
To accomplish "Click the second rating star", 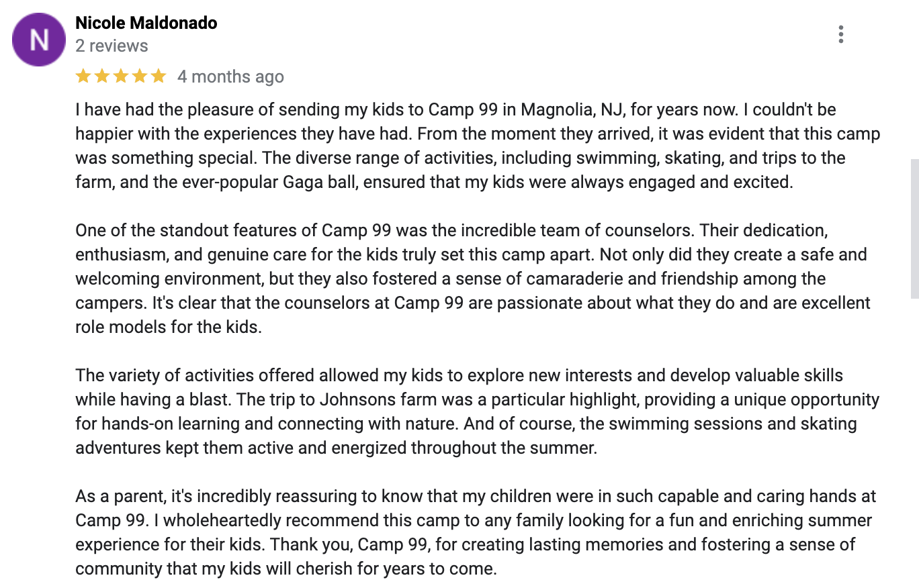I will click(102, 76).
